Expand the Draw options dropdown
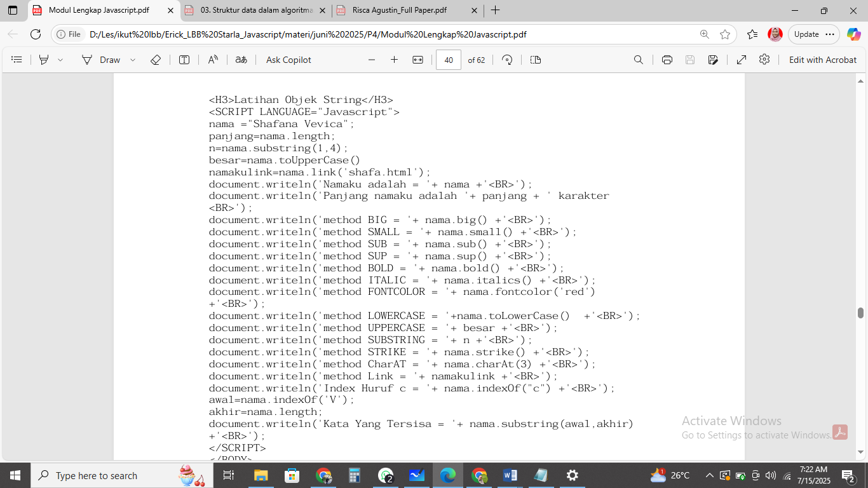The width and height of the screenshot is (868, 488). [133, 60]
